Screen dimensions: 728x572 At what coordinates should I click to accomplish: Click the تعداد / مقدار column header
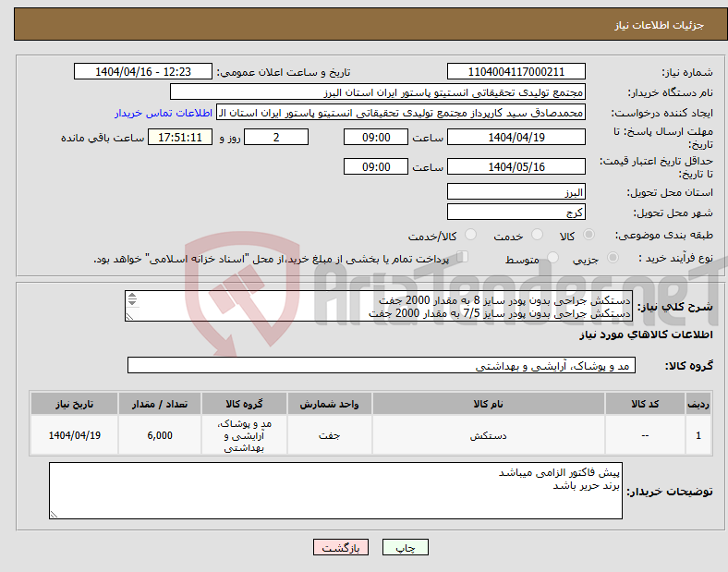click(160, 404)
